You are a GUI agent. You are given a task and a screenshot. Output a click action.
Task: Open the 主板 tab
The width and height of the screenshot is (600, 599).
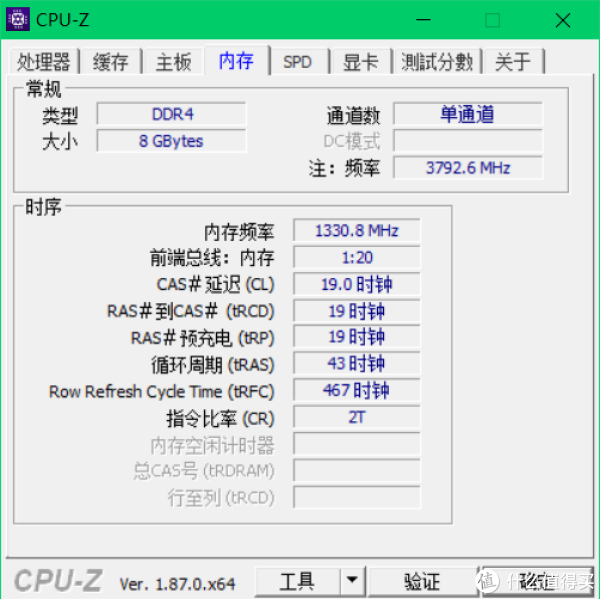point(173,62)
